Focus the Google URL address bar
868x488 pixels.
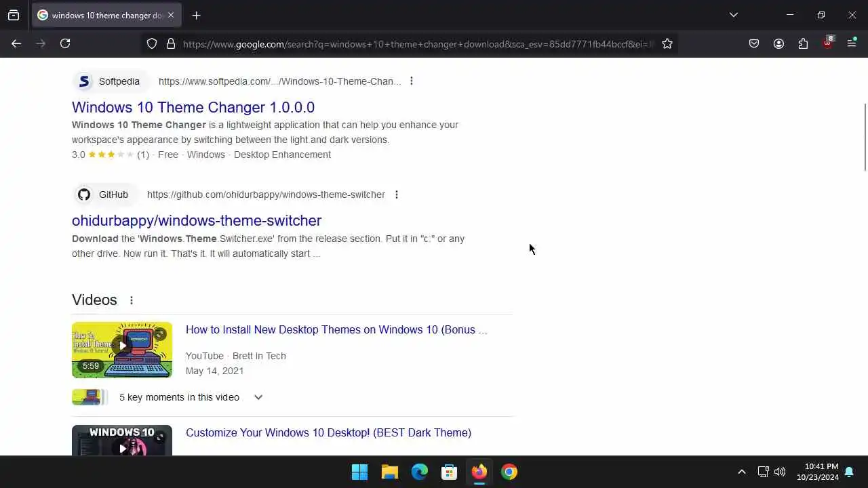(x=418, y=44)
